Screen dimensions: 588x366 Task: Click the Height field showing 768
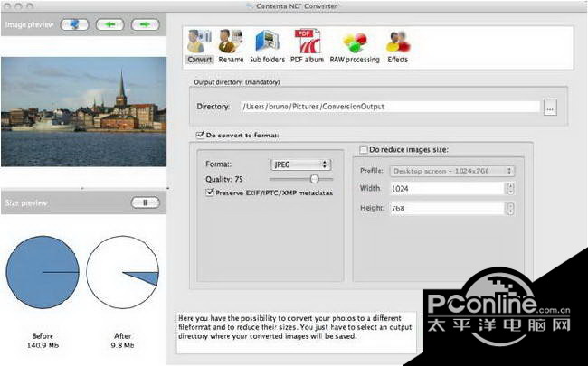tap(448, 208)
